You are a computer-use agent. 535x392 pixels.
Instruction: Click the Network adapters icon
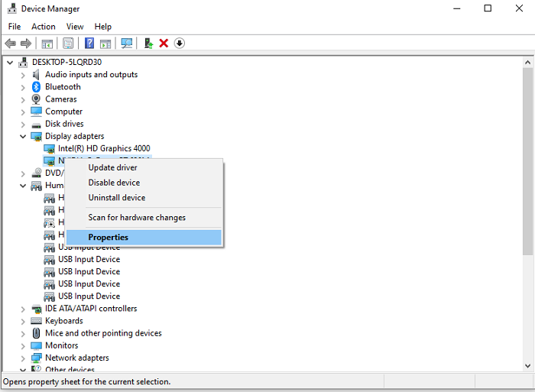tap(36, 358)
